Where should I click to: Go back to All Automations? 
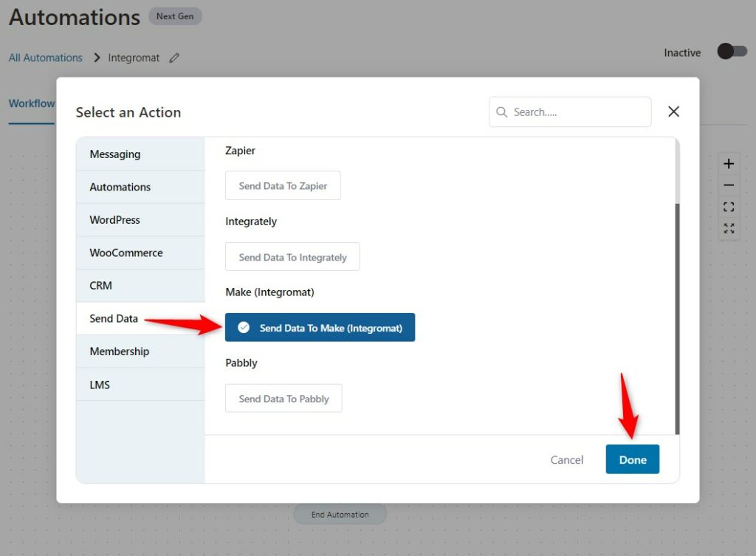(45, 58)
